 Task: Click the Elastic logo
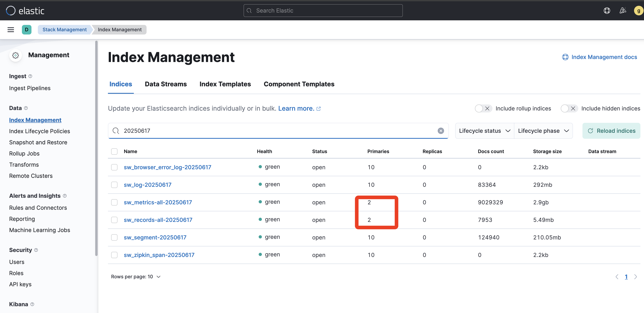pyautogui.click(x=25, y=11)
